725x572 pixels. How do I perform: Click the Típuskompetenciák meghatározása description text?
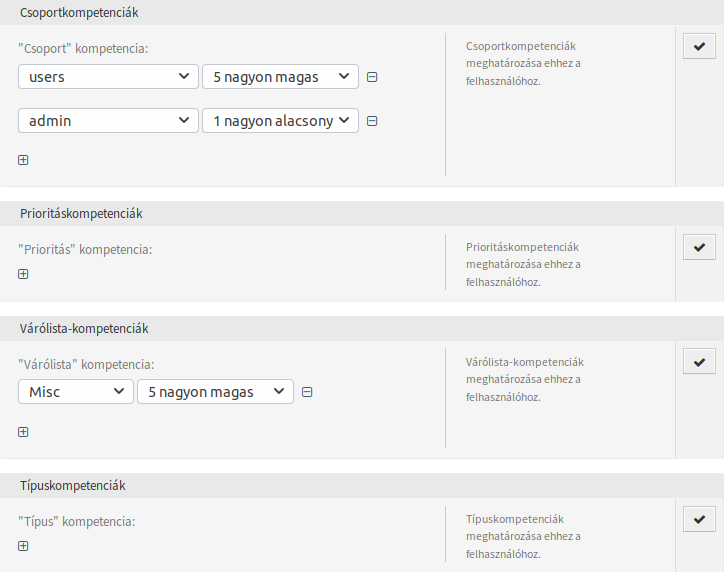click(x=523, y=536)
